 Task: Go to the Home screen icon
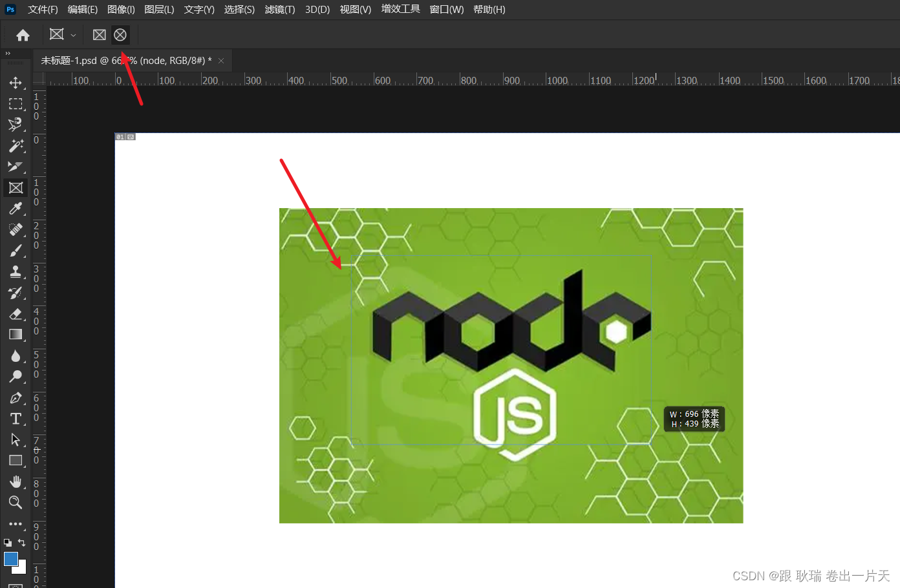click(23, 35)
